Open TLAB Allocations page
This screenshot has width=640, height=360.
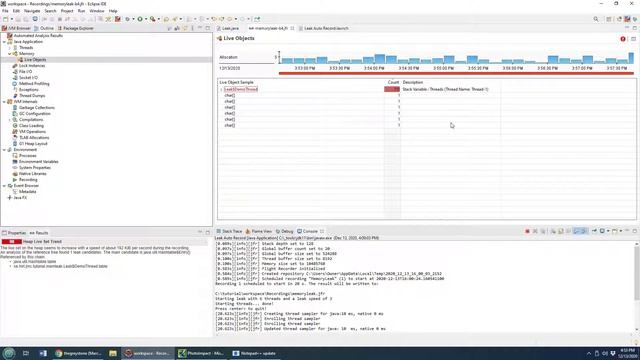click(34, 138)
